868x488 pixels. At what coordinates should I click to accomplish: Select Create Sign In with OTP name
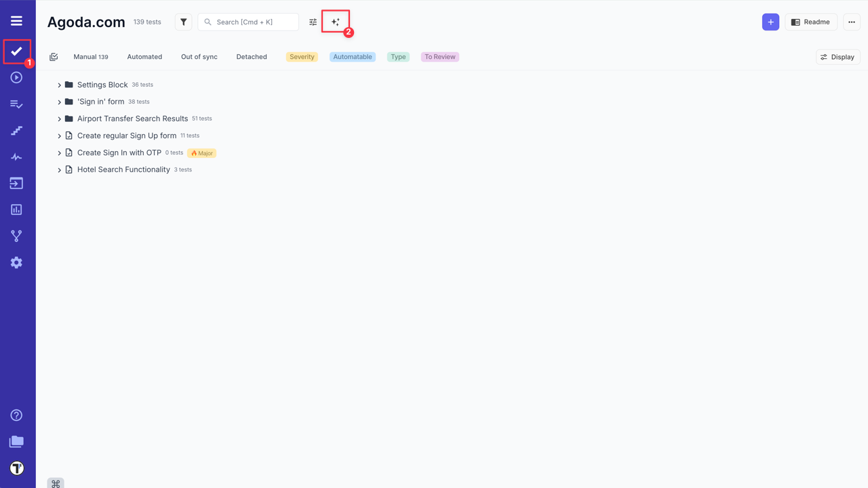click(x=119, y=152)
